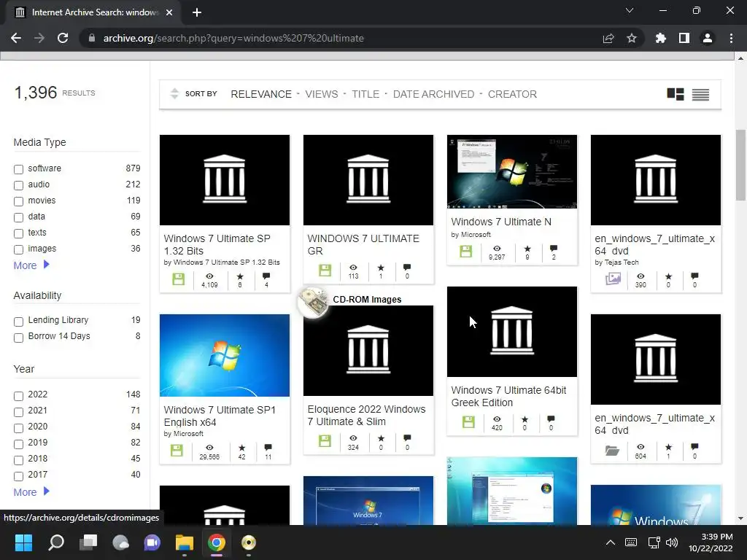
Task: Open the blue Windows 7 logo thumbnail for SP1 English x64
Action: (225, 355)
